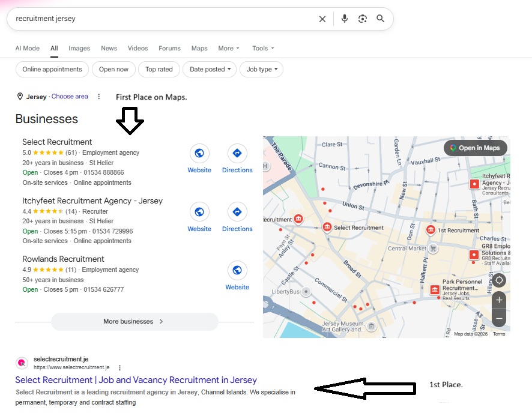The width and height of the screenshot is (532, 416).
Task: Click phone number 01534 626777
Action: tap(104, 289)
